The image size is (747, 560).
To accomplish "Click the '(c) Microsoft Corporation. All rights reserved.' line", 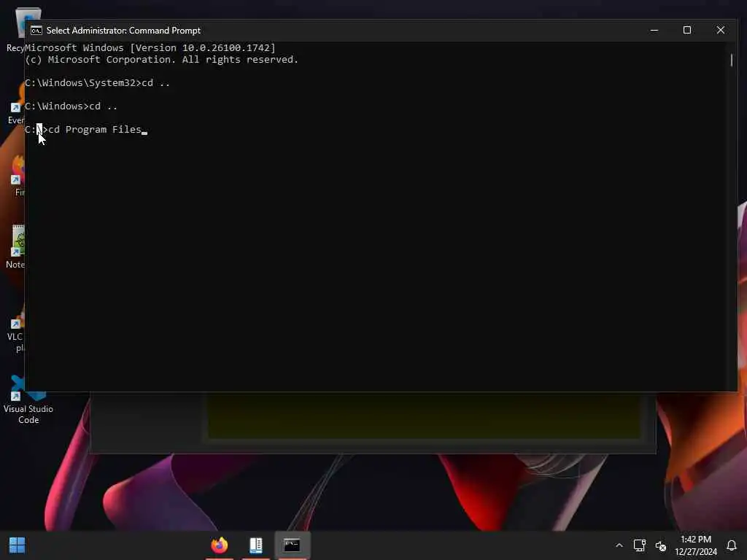I will point(161,60).
